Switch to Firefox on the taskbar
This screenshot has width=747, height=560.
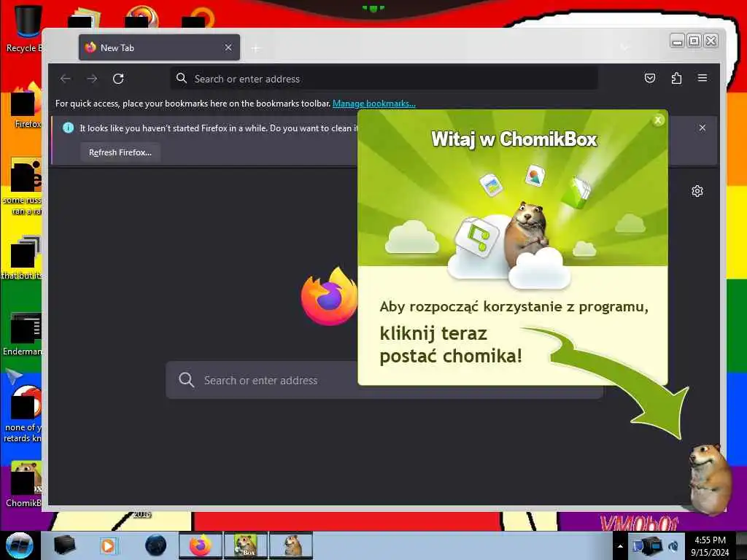[x=201, y=545]
